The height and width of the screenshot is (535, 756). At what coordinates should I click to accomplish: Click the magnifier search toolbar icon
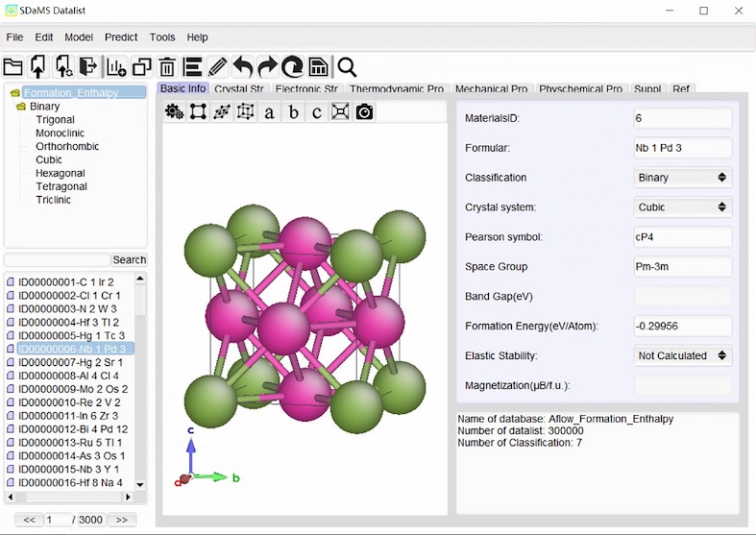347,66
